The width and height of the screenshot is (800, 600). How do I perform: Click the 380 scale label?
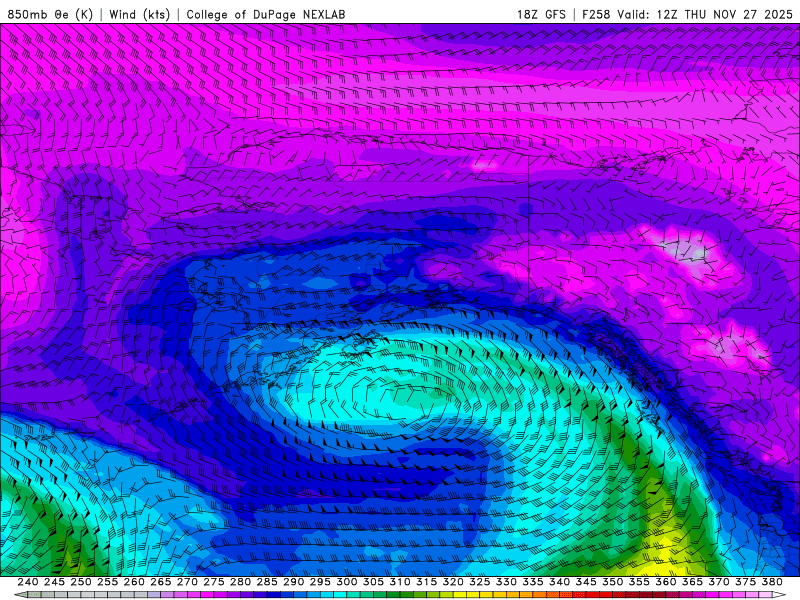772,582
